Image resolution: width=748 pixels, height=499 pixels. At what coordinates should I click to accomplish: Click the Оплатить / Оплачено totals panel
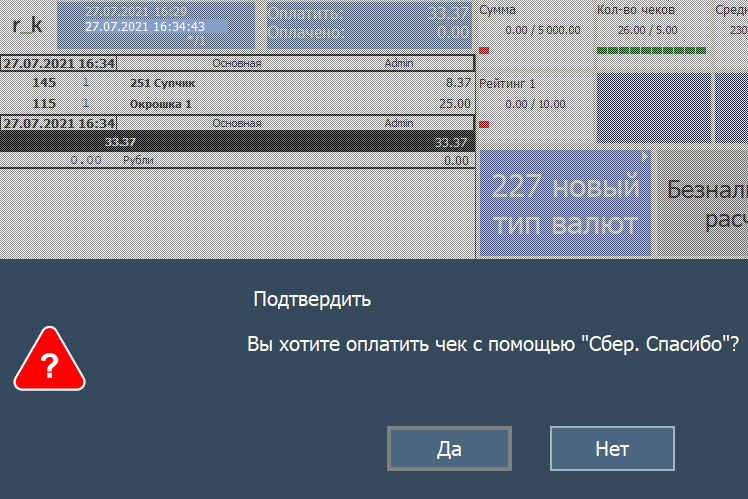pyautogui.click(x=369, y=26)
